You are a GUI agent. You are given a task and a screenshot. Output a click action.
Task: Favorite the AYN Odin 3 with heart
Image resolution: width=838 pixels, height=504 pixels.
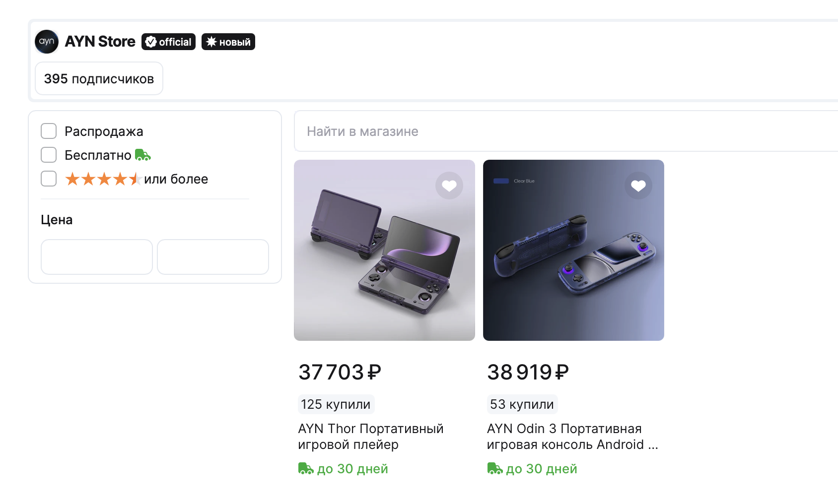click(x=638, y=186)
